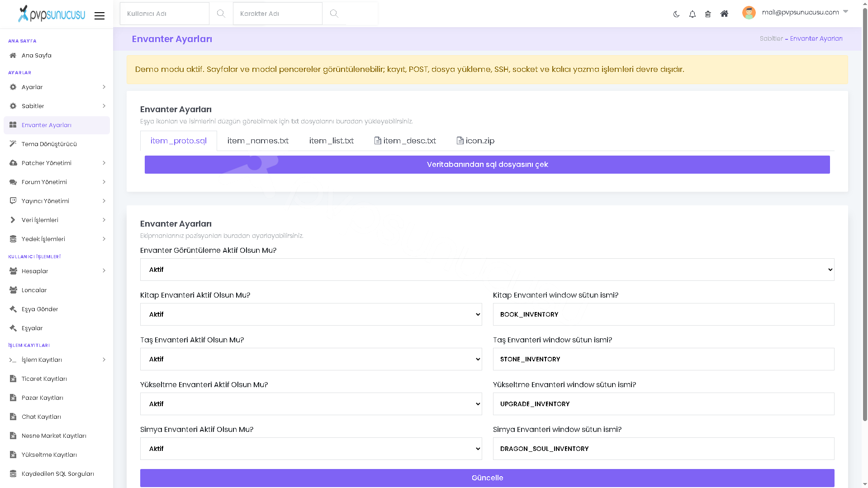Image resolution: width=868 pixels, height=488 pixels.
Task: Open Yükseltme Kayıtları in sidebar
Action: coord(57,455)
